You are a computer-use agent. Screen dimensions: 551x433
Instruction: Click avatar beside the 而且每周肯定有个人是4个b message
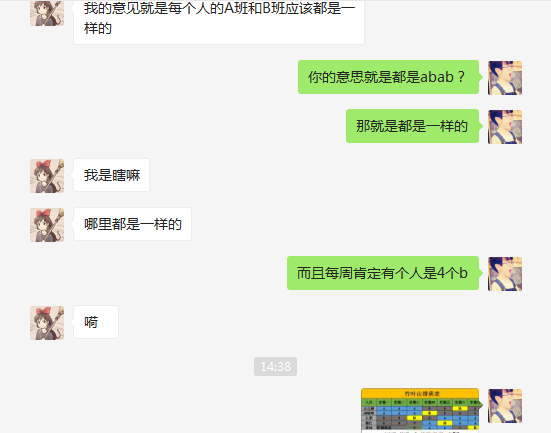pos(505,274)
